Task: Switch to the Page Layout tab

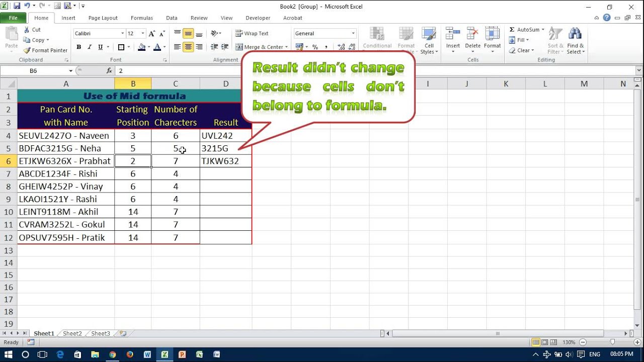Action: (x=103, y=18)
